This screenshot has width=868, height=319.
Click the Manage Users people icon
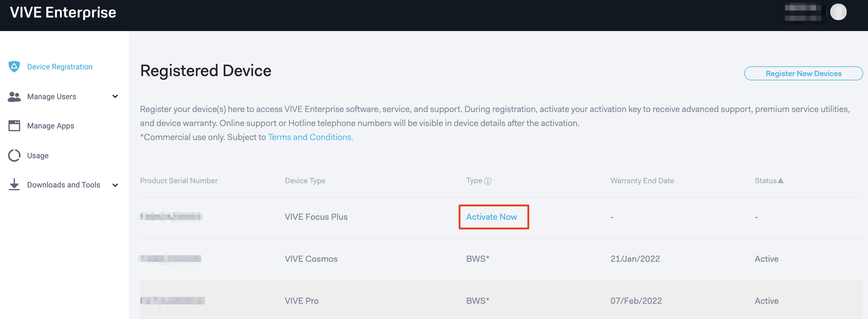(x=14, y=97)
